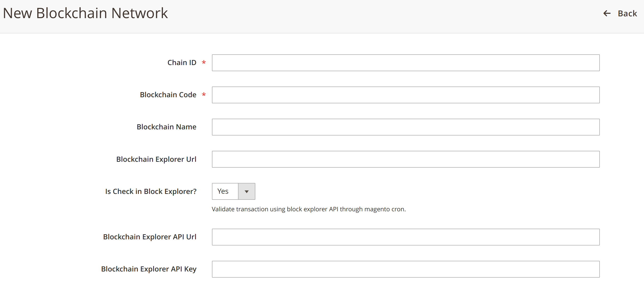
Task: Click the Blockchain Explorer Url label
Action: coord(156,159)
